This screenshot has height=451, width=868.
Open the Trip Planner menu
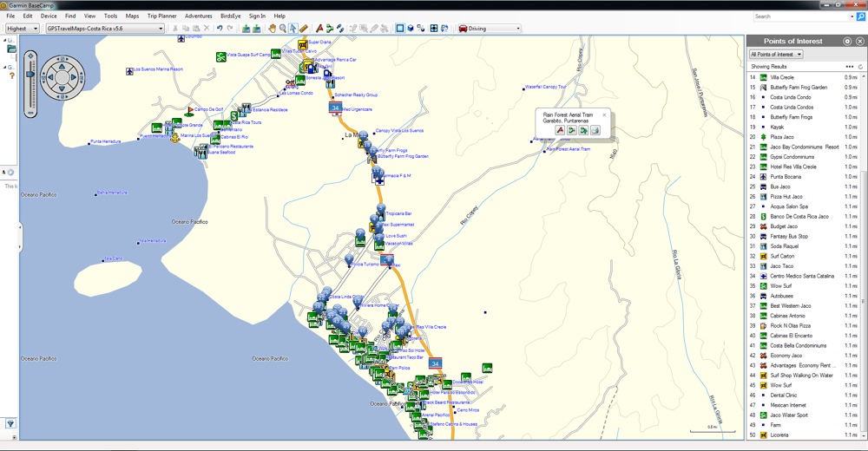click(x=161, y=16)
